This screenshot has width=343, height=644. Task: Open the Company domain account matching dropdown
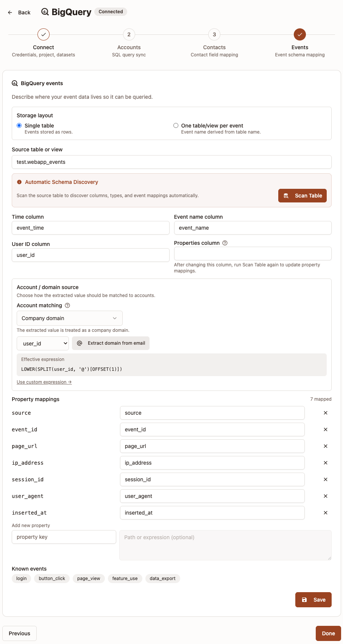pos(69,318)
